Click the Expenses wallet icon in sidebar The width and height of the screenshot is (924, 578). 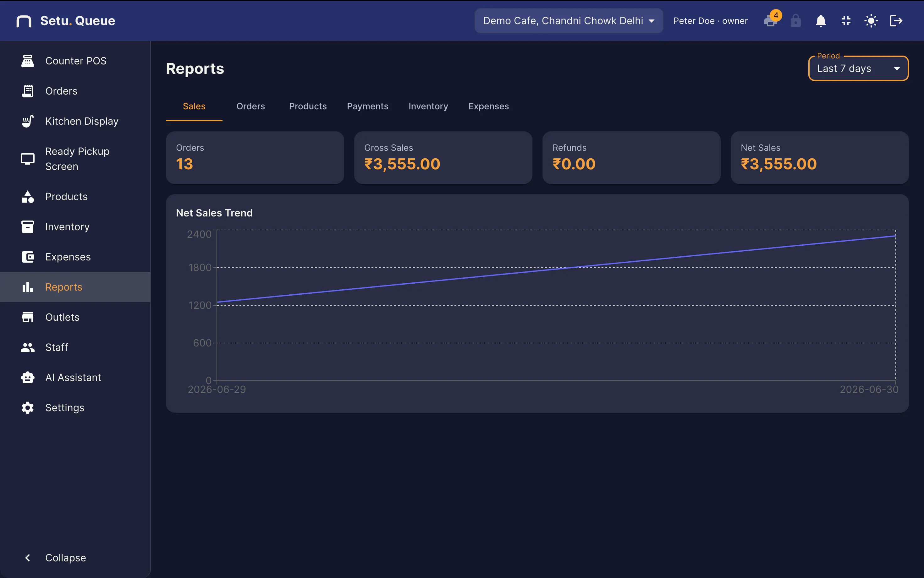(28, 257)
